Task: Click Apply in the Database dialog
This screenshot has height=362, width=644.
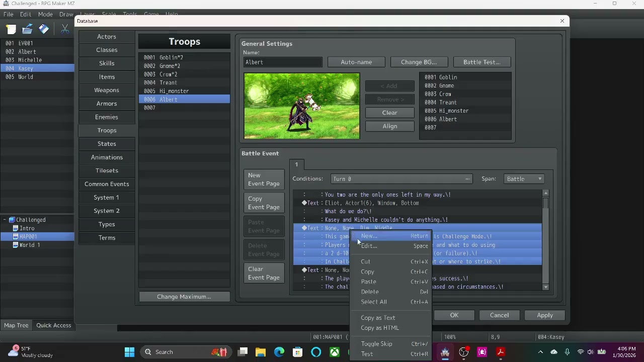Action: point(545,315)
